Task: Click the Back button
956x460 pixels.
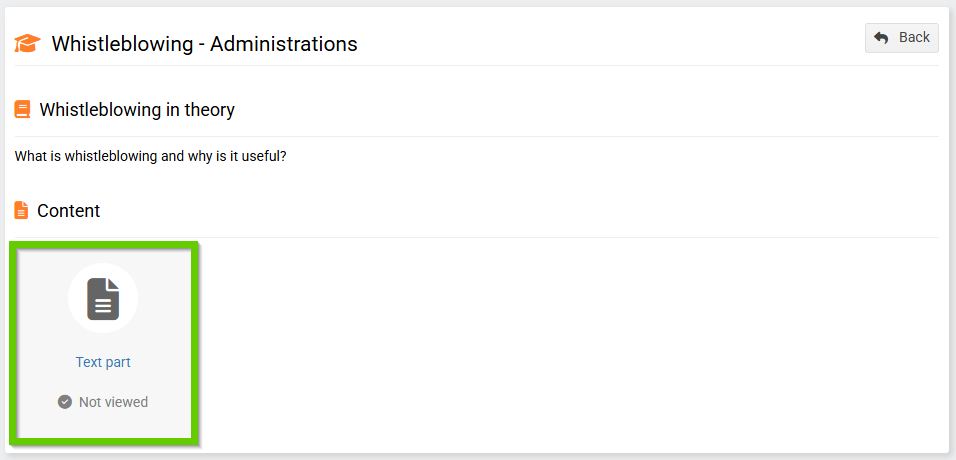Action: pyautogui.click(x=901, y=38)
